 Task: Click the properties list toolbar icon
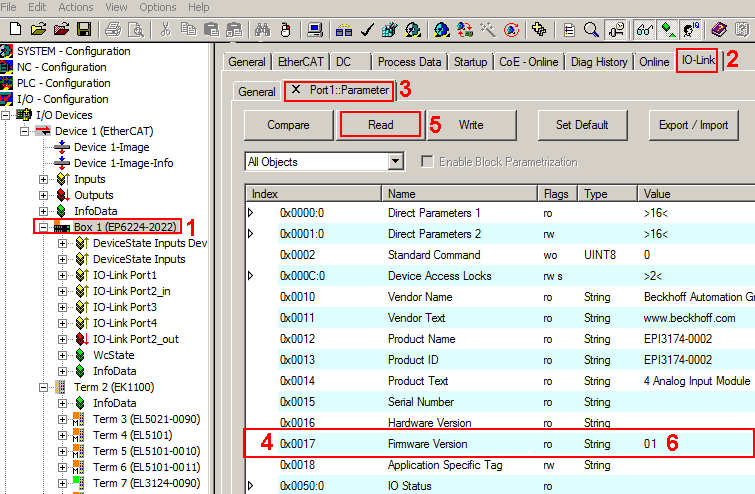(569, 30)
